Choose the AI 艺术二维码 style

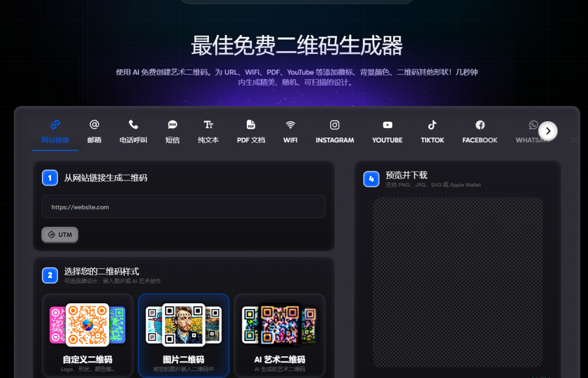[280, 335]
